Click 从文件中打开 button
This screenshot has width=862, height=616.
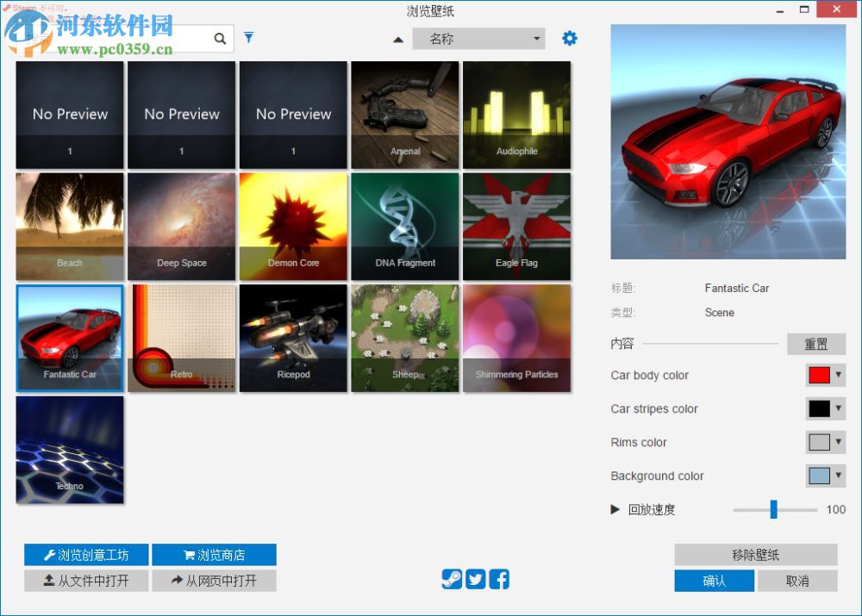point(86,581)
